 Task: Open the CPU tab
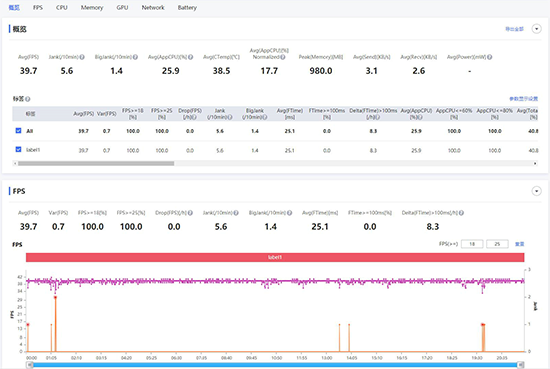pos(62,7)
